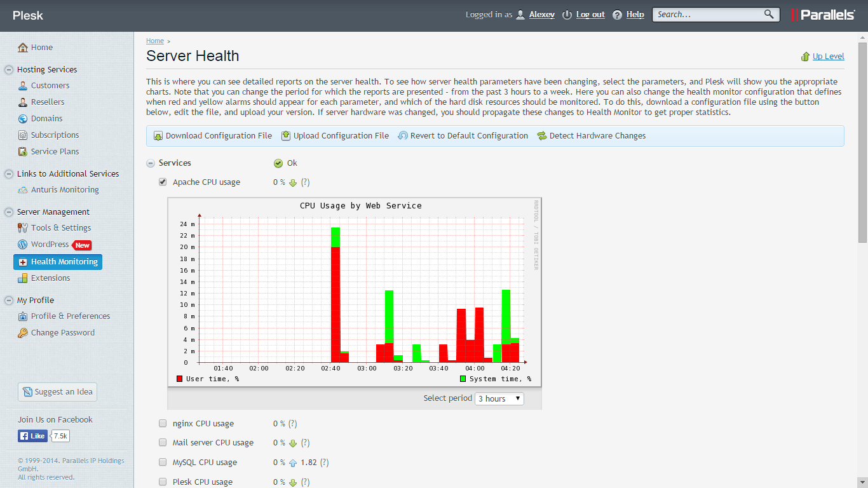Click the Help question mark icon
The height and width of the screenshot is (488, 868).
click(617, 15)
